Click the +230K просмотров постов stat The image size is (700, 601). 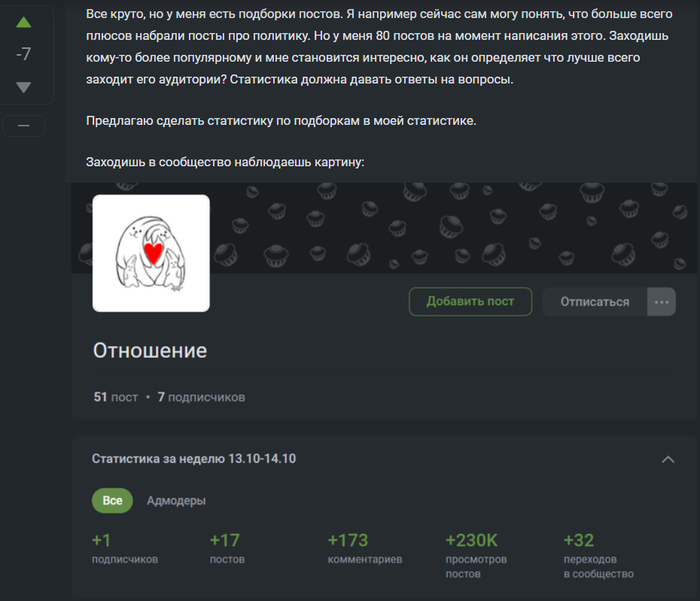(x=476, y=555)
